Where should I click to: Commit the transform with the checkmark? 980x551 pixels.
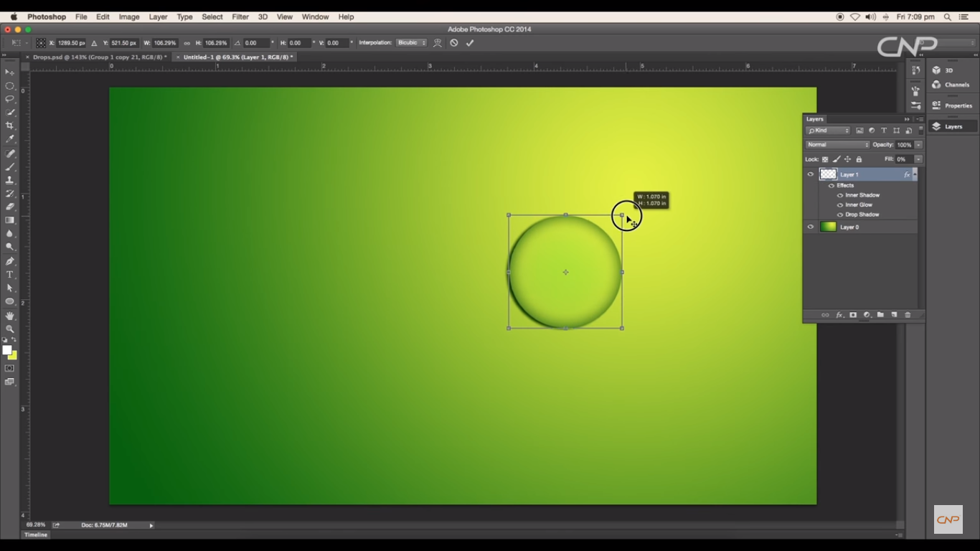(470, 43)
